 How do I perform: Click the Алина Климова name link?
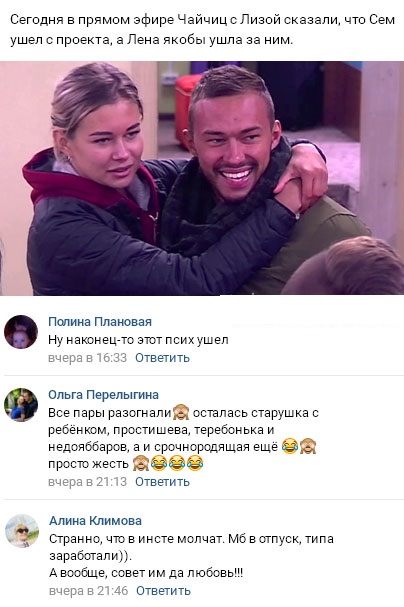[95, 521]
